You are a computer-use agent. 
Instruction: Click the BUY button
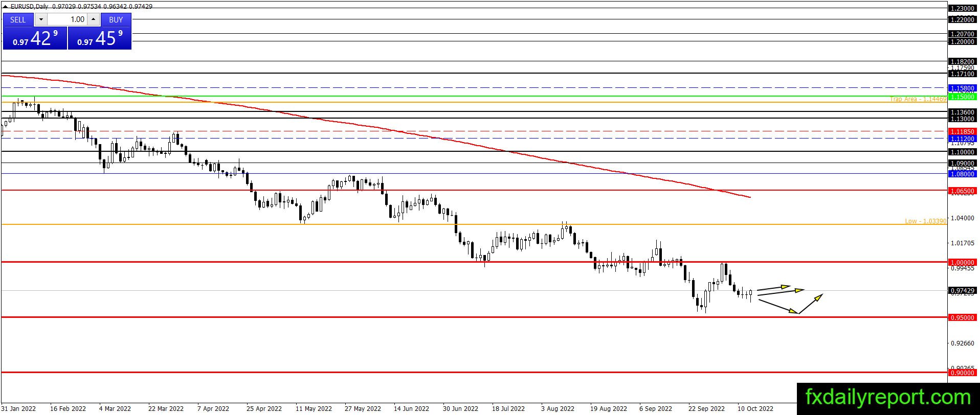point(116,19)
